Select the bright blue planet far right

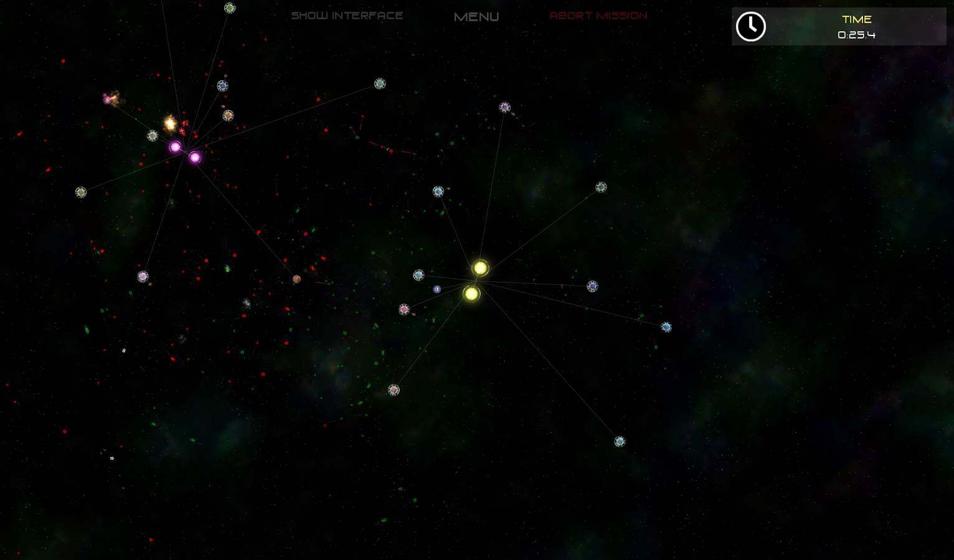point(666,327)
